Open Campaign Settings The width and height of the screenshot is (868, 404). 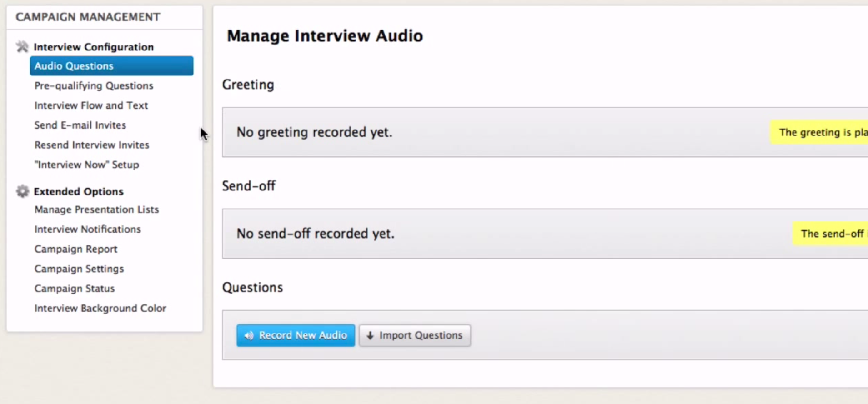(79, 269)
